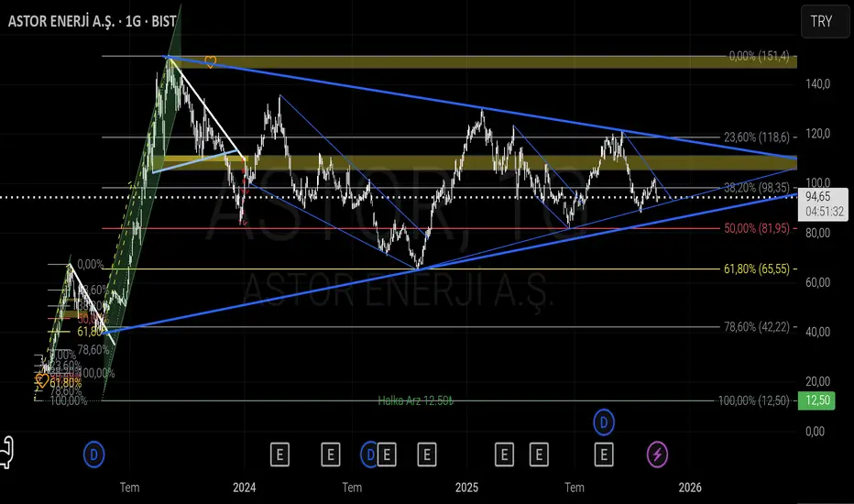The width and height of the screenshot is (854, 504).
Task: Click the Tem label before 2024
Action: tap(129, 488)
